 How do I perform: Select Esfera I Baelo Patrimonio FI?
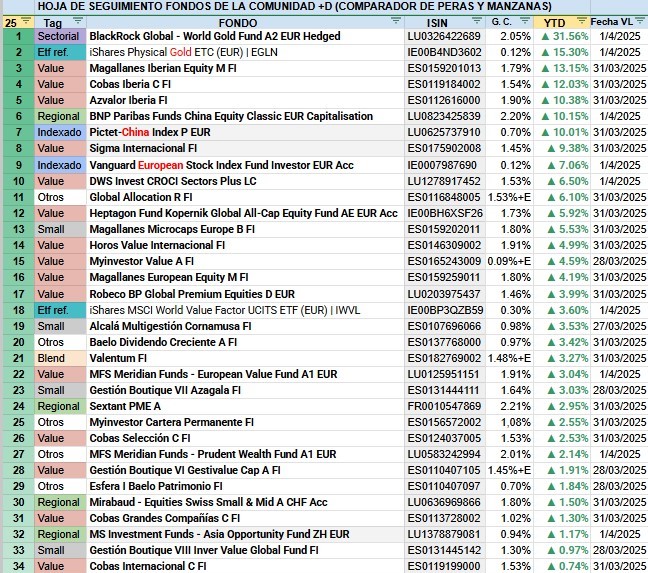click(x=245, y=486)
